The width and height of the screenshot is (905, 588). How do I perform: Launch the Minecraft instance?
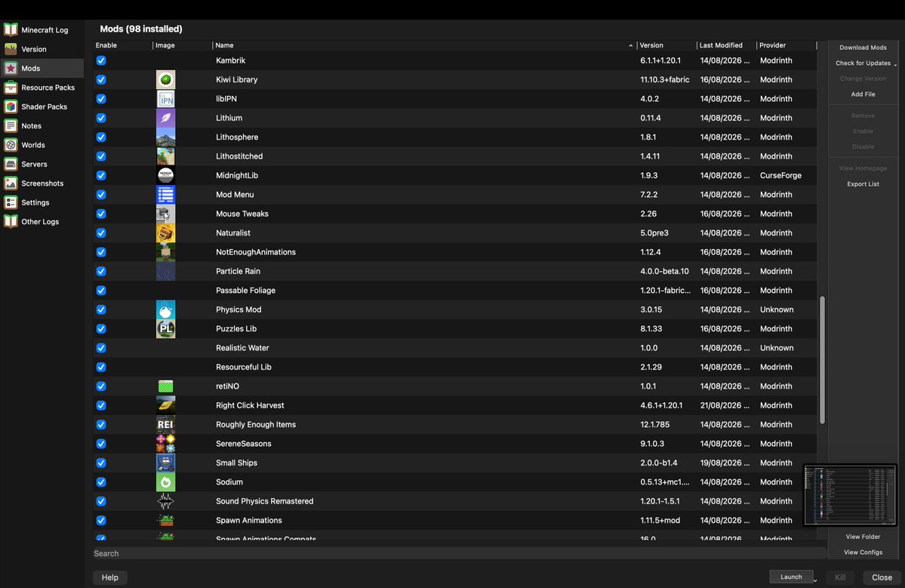pyautogui.click(x=791, y=577)
